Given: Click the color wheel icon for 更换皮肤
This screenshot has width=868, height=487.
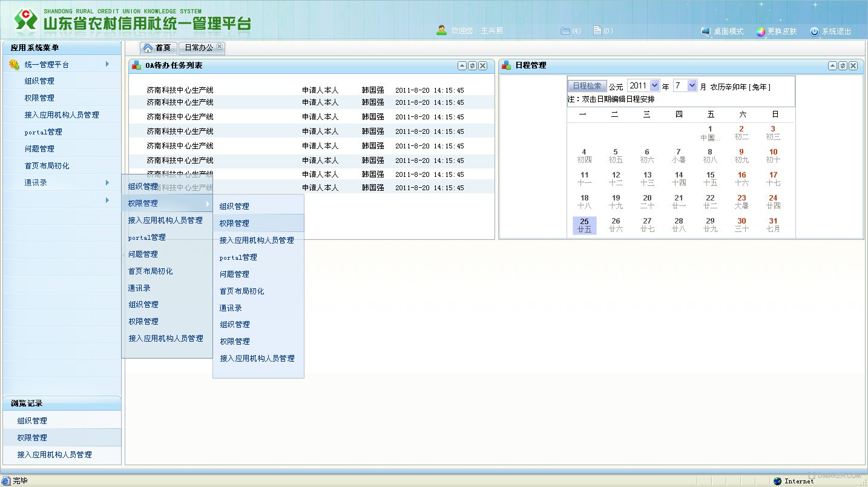Looking at the screenshot, I should 761,31.
